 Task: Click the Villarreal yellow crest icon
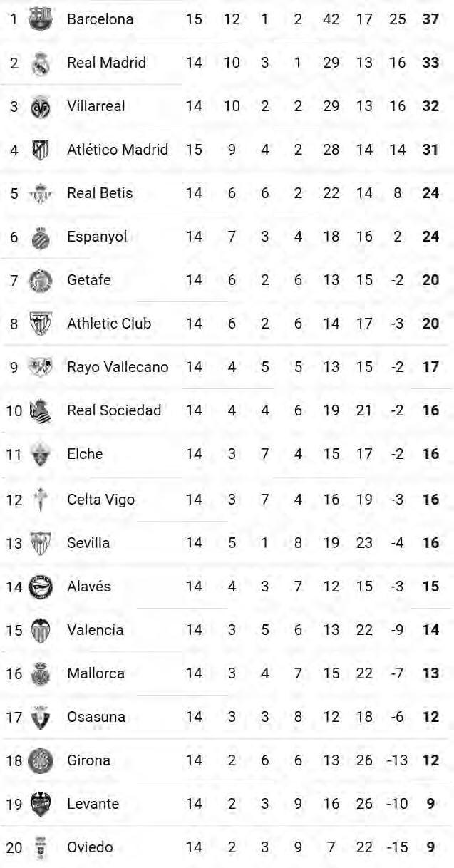pos(40,107)
